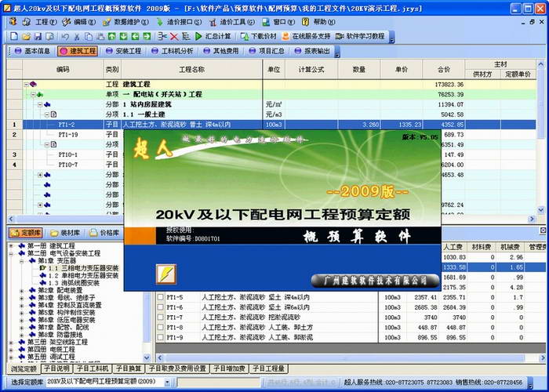Collapse 第二册 电气设备安装工程 node
The image size is (549, 392).
click(x=11, y=253)
